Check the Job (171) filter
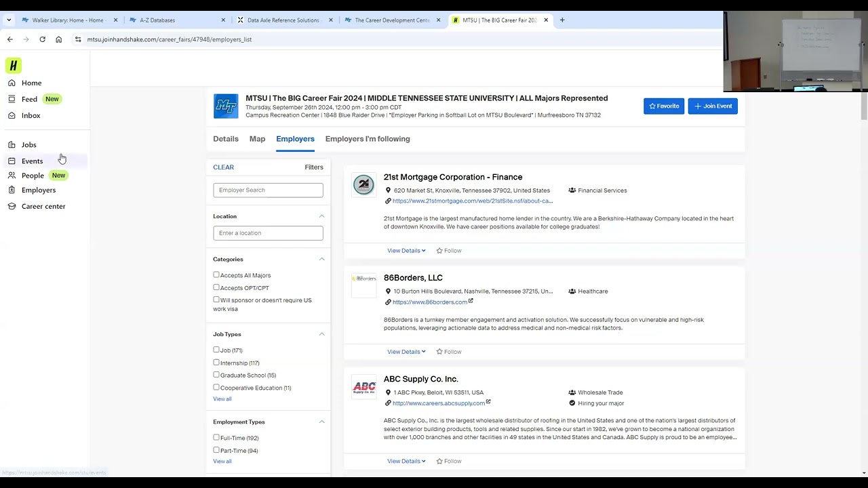 point(216,350)
